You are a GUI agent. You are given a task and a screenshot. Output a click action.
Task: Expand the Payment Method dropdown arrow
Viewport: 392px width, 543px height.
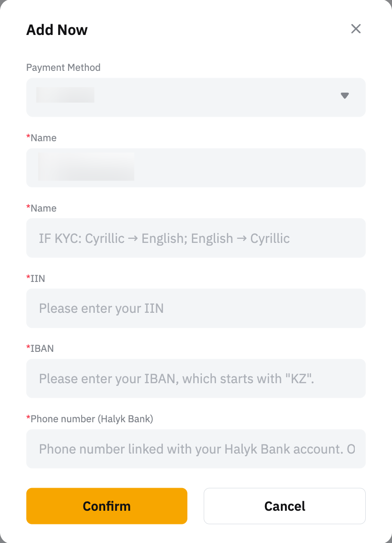point(345,96)
